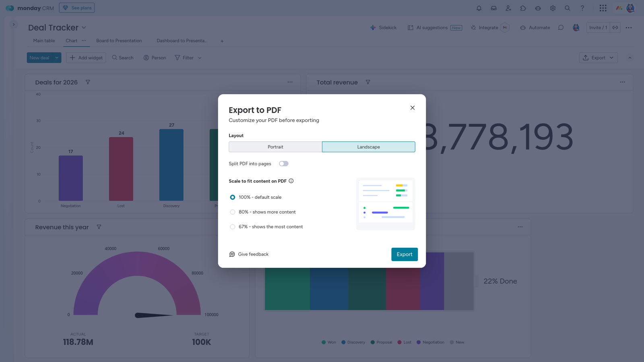This screenshot has width=644, height=362.
Task: Select the Portrait layout option
Action: coord(275,147)
